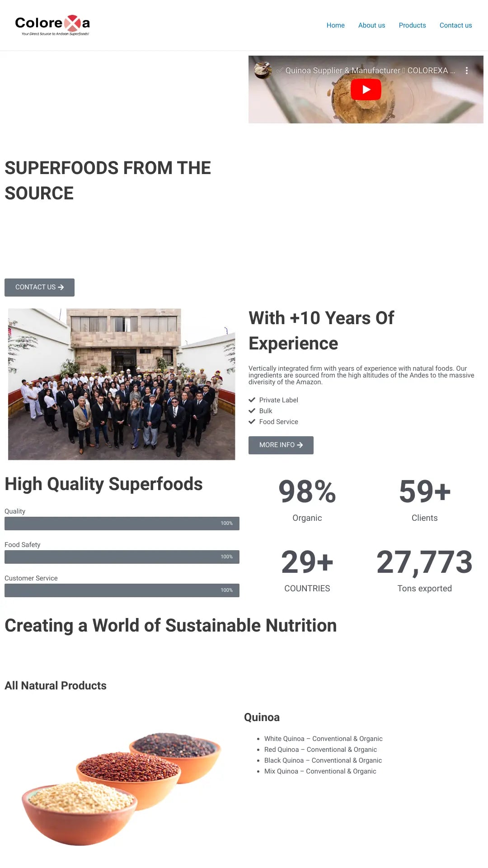Image resolution: width=488 pixels, height=868 pixels.
Task: Click the YouTube channel avatar icon
Action: click(263, 70)
